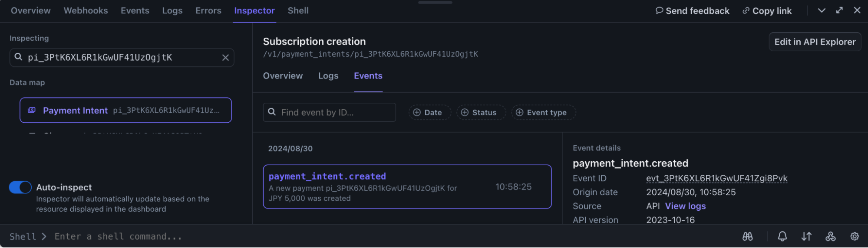Click the up-down arrows icon
The width and height of the screenshot is (868, 248).
[806, 237]
